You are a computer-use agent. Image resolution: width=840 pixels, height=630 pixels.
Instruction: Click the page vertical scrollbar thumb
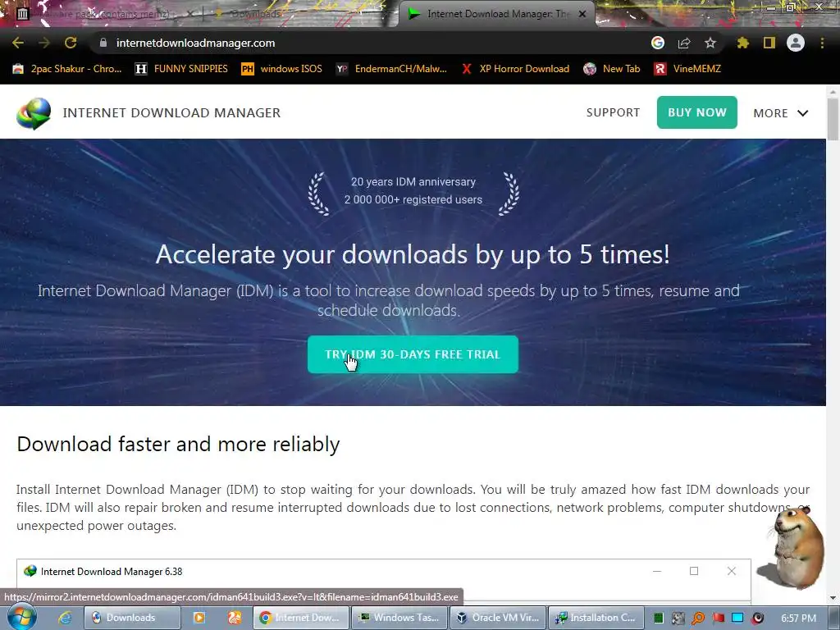point(833,120)
